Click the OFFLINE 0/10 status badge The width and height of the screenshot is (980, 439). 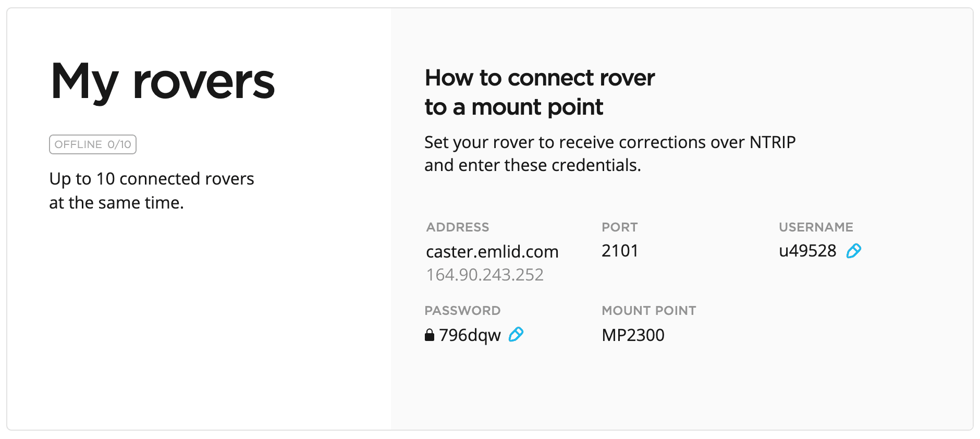93,144
